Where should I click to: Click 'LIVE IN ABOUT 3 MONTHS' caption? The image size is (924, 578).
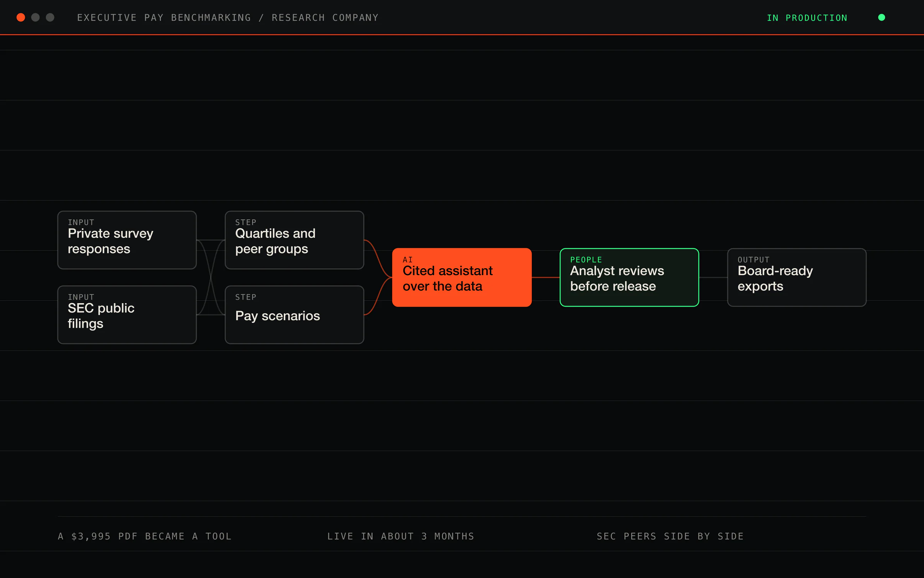pyautogui.click(x=401, y=536)
